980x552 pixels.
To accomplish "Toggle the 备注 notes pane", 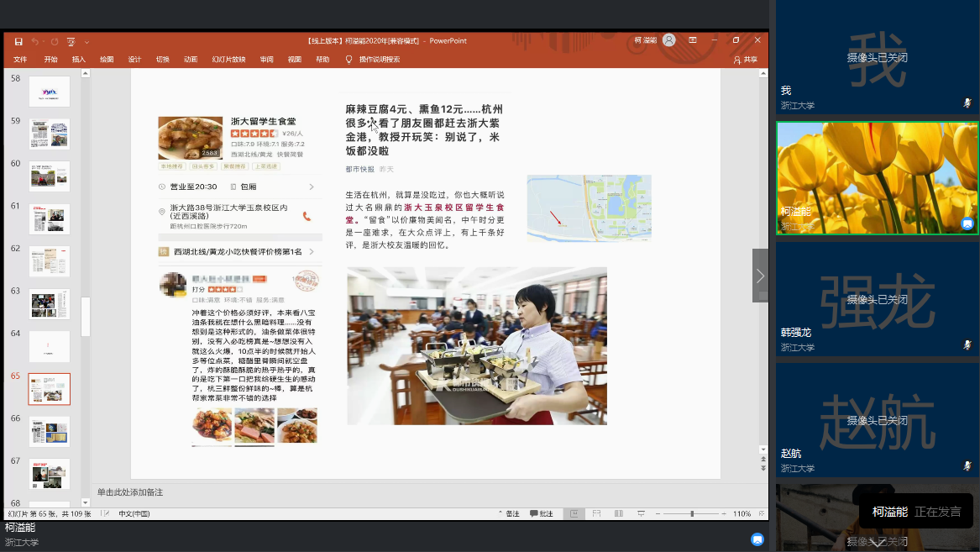I will tap(509, 513).
